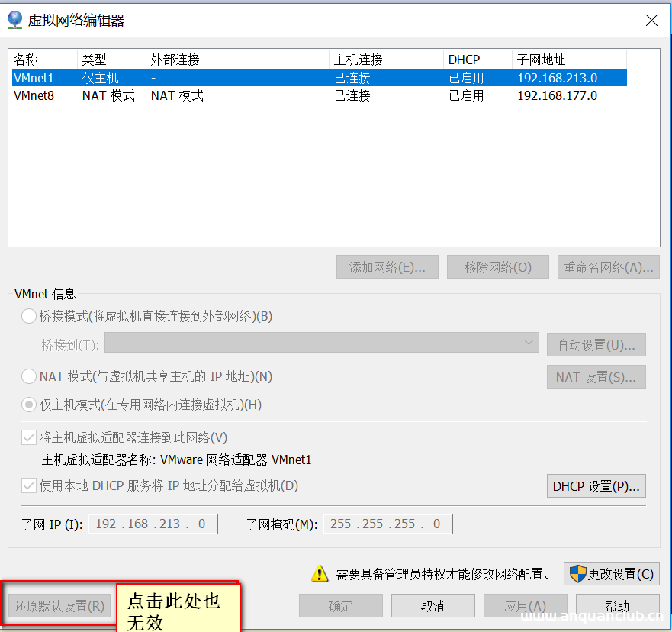Click the 添加网络(E) button

tap(387, 266)
